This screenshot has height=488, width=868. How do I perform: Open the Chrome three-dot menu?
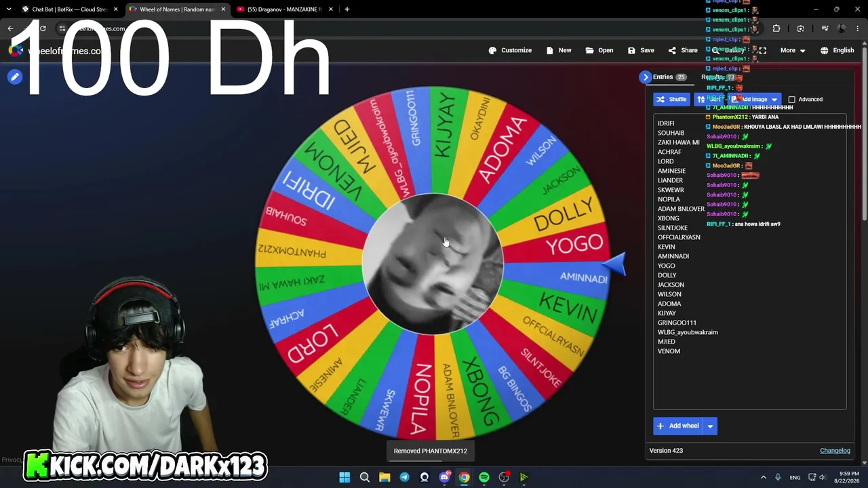pos(858,28)
